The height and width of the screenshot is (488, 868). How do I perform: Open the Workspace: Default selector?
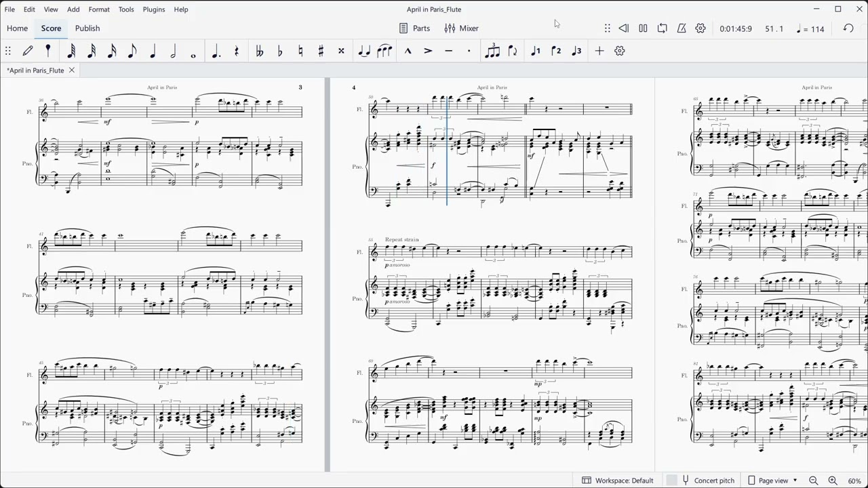click(x=618, y=481)
